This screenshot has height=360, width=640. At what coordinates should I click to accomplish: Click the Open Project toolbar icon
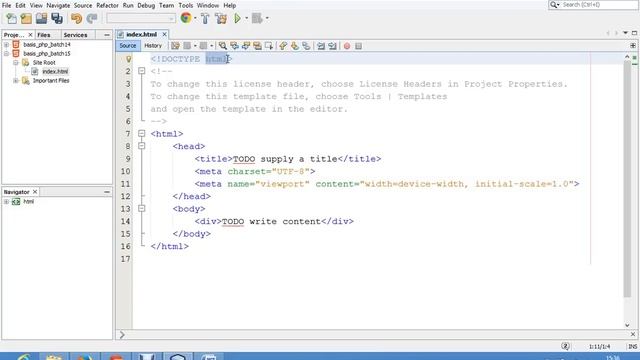[41, 18]
